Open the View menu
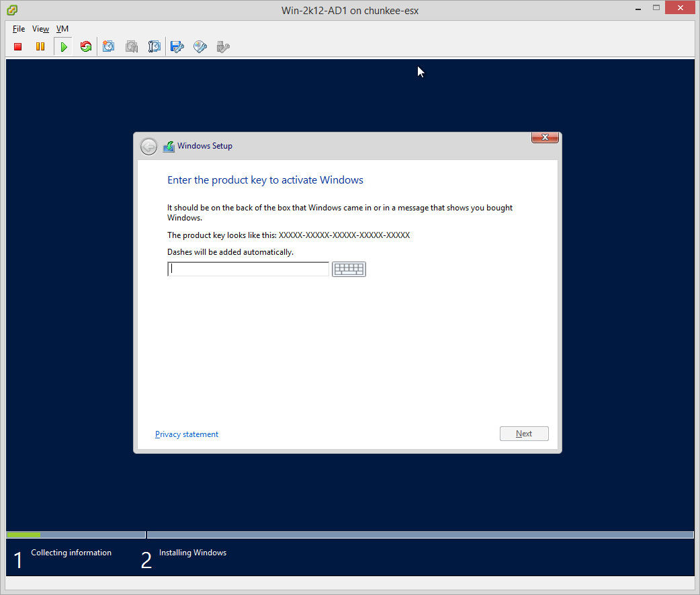The height and width of the screenshot is (595, 700). [40, 29]
